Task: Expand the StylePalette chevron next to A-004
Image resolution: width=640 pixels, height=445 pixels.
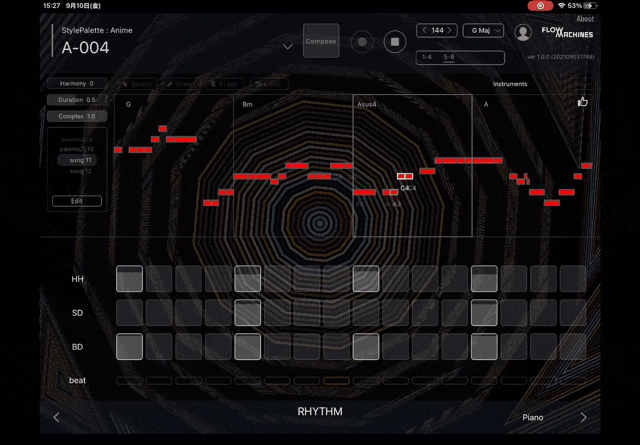Action: coord(287,47)
